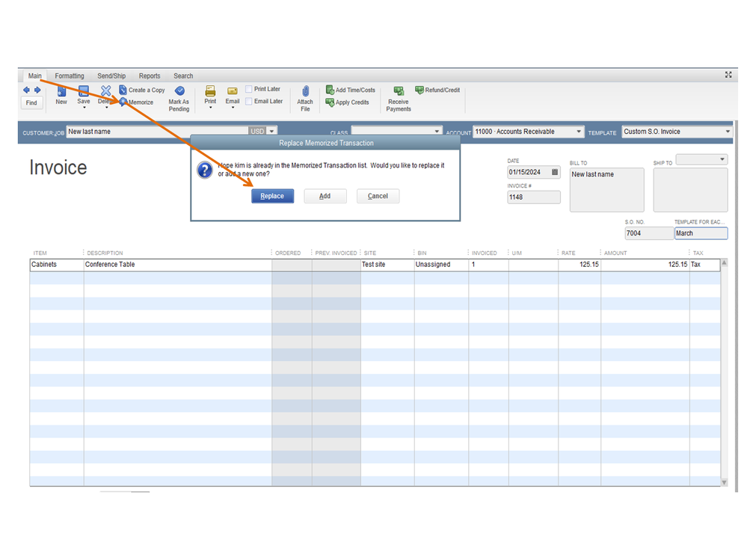Switch to the Main tab
The width and height of the screenshot is (747, 560).
[x=34, y=76]
